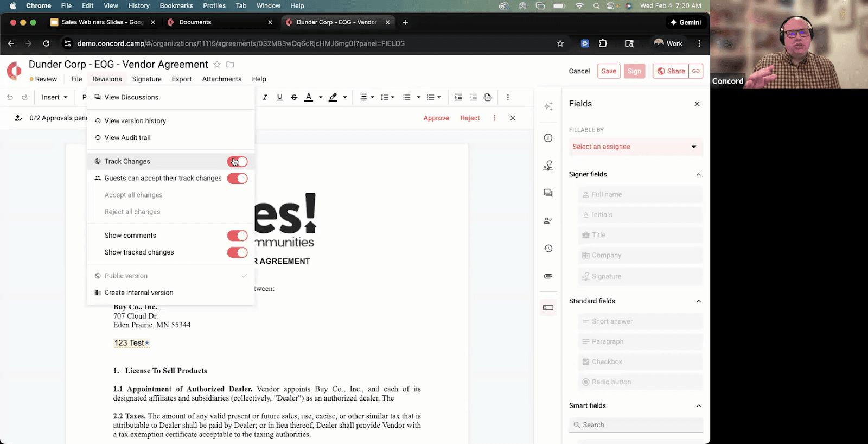868x444 pixels.
Task: Click the undo arrow
Action: 10,97
